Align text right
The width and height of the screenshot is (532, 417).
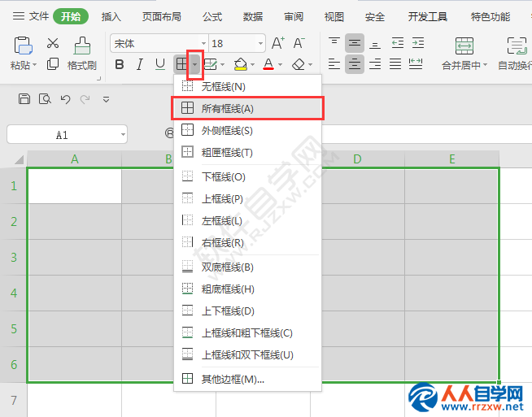click(x=375, y=63)
